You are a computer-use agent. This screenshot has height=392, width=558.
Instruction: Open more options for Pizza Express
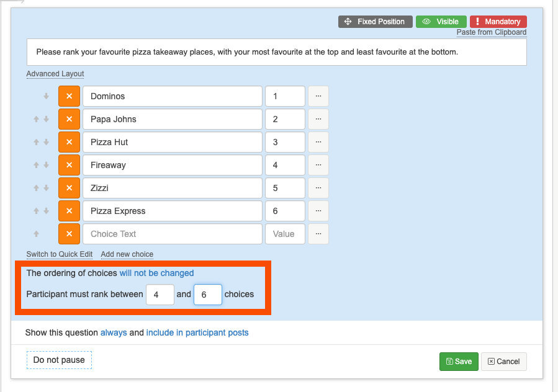click(x=318, y=211)
